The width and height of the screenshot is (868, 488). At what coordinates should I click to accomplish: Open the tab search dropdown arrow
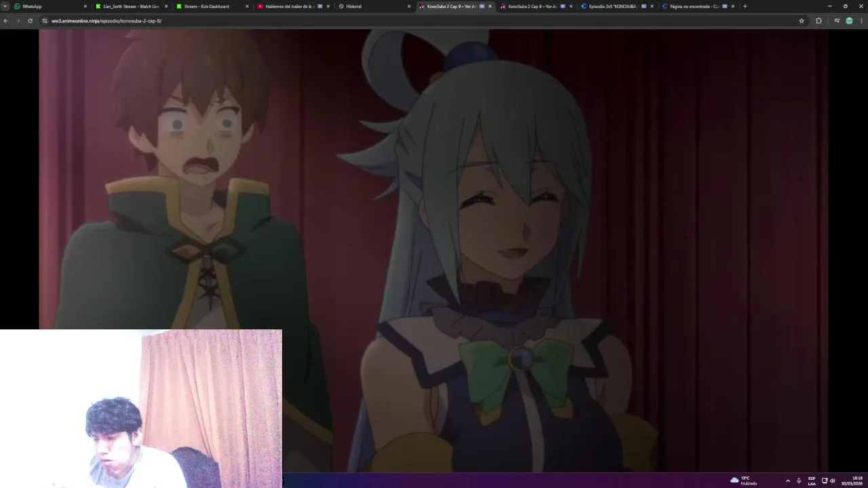point(5,6)
